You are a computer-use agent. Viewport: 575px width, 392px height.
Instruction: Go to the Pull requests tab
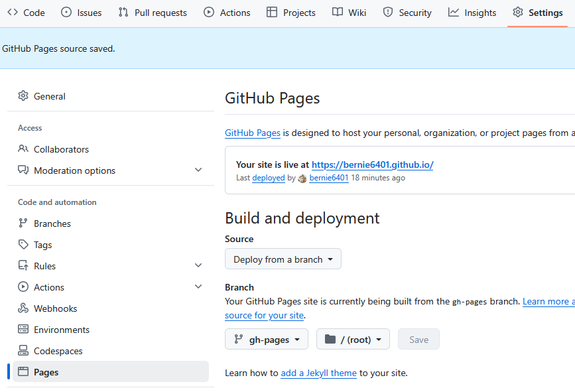pyautogui.click(x=153, y=13)
